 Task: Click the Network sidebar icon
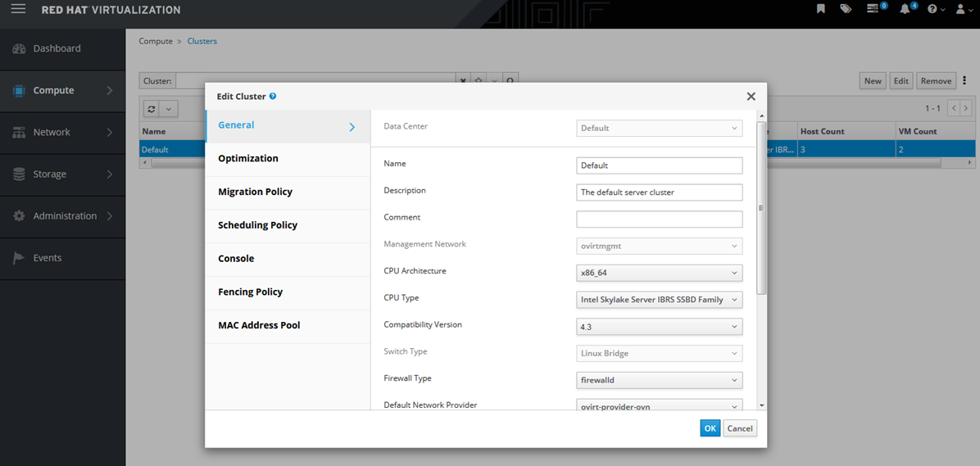pyautogui.click(x=19, y=133)
